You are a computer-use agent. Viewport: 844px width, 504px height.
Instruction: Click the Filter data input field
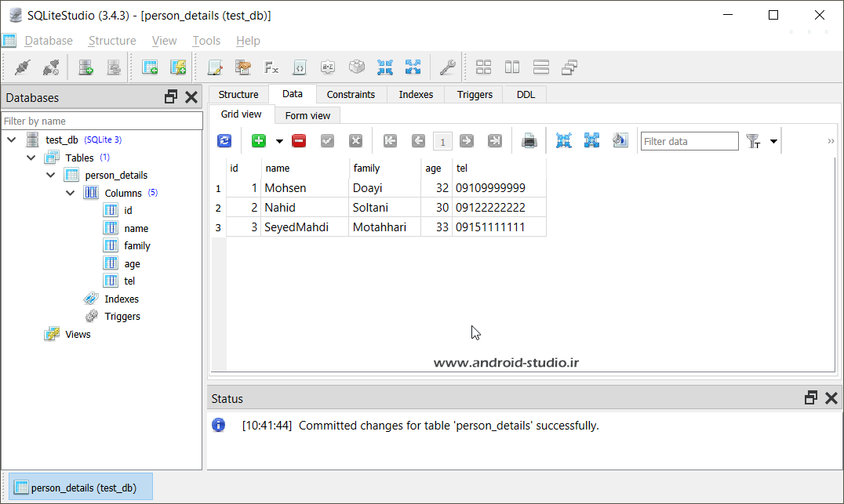coord(689,141)
